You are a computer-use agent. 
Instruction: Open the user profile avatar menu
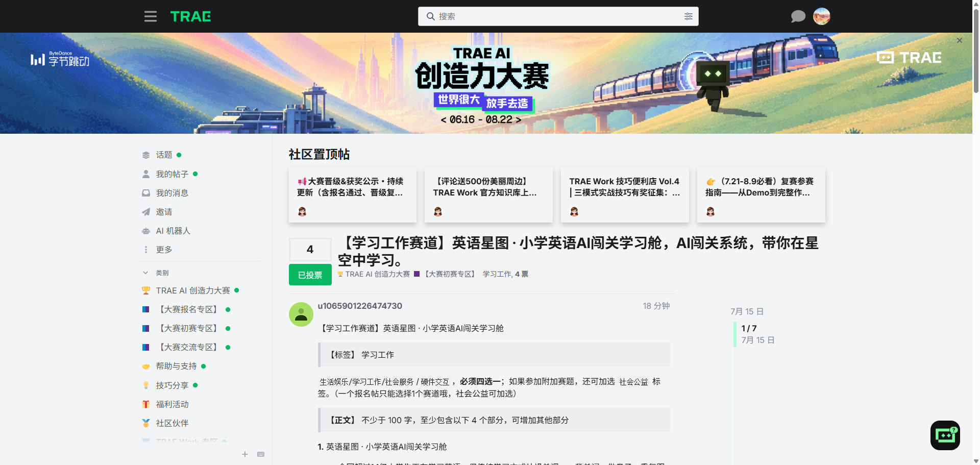coord(822,16)
